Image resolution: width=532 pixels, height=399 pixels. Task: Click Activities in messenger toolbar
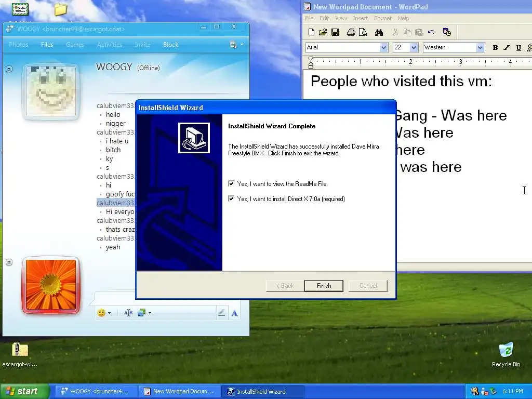110,45
